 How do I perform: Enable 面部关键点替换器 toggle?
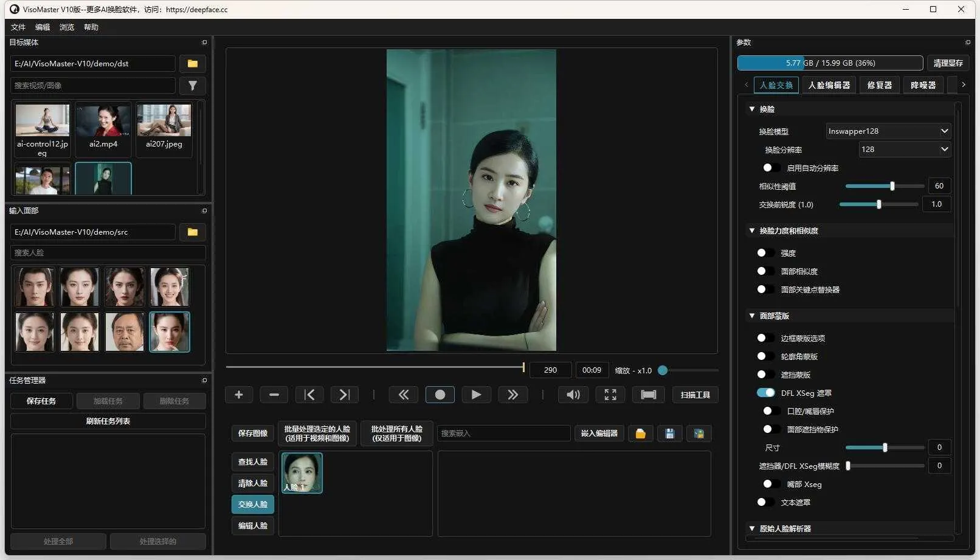click(x=765, y=289)
